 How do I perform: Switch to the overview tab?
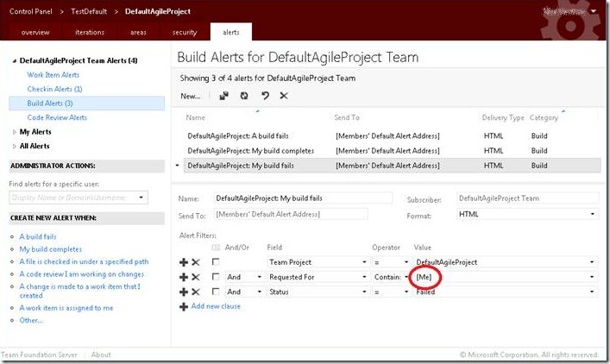(35, 32)
